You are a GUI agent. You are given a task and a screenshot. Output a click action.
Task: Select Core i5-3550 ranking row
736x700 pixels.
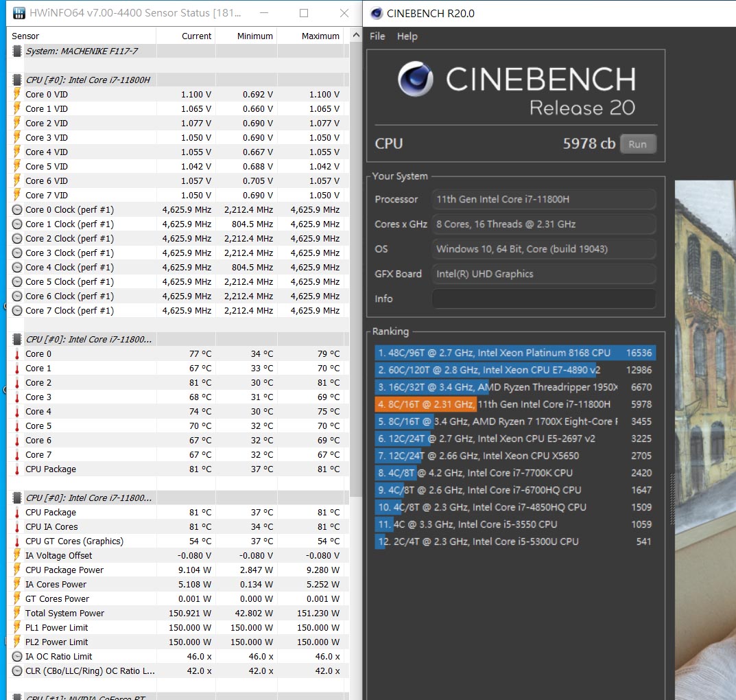click(515, 524)
